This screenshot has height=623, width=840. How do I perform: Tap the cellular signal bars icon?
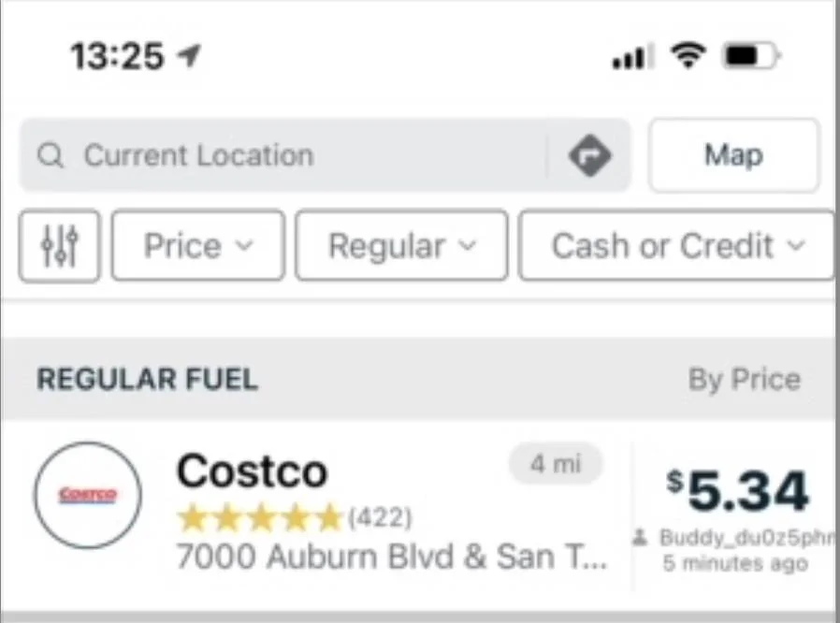[632, 56]
